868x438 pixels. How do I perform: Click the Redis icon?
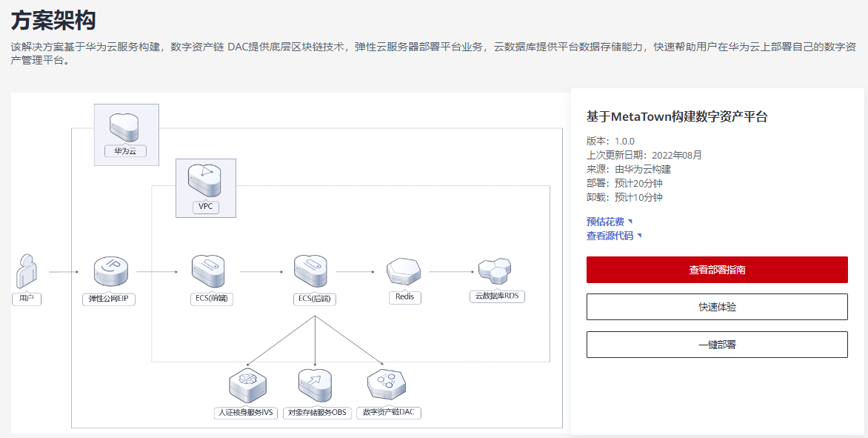[x=404, y=271]
